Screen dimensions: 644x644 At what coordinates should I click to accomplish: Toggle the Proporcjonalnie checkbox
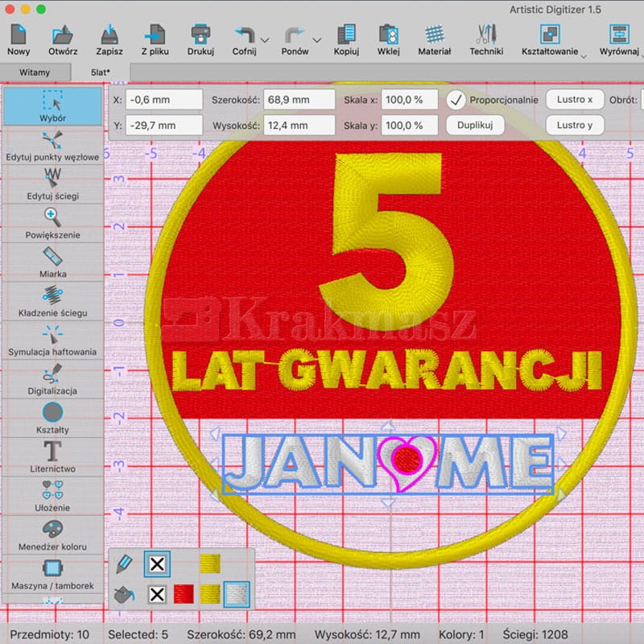tap(456, 100)
